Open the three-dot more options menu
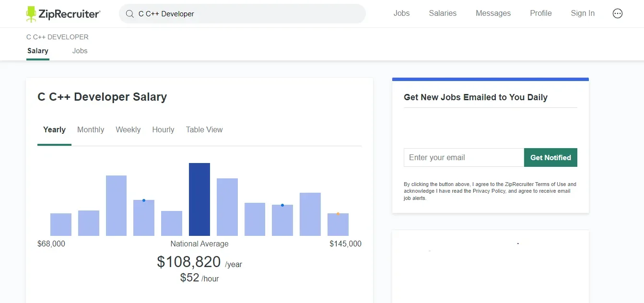644x303 pixels. [x=618, y=13]
